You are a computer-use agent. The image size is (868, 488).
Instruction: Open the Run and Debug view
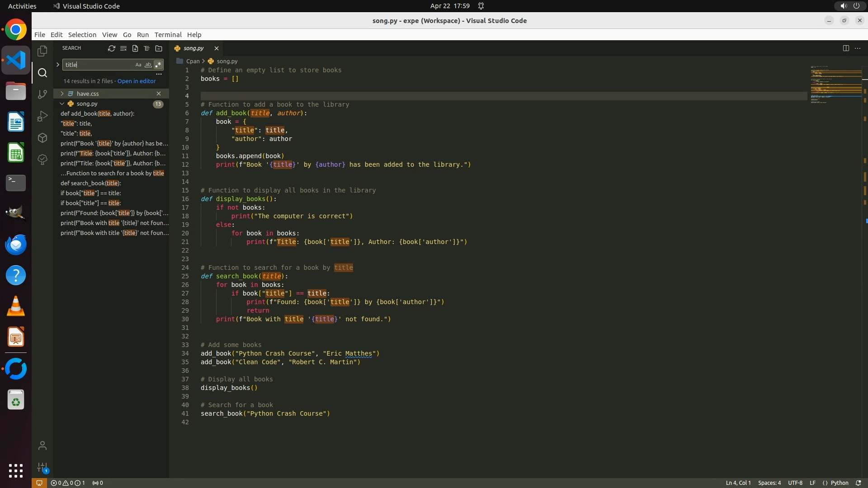[42, 116]
